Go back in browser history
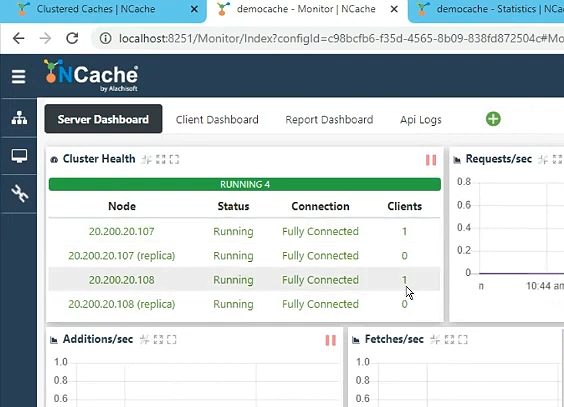 click(18, 38)
